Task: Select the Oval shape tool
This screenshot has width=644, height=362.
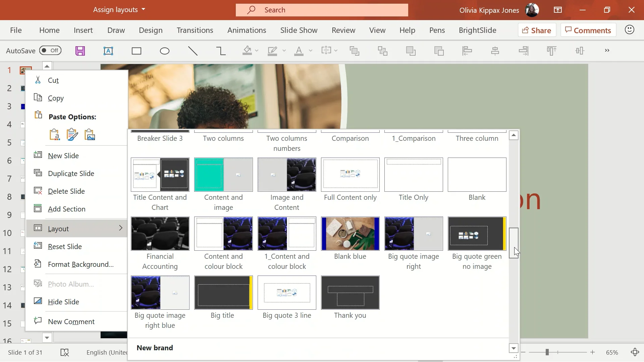Action: pos(165,51)
